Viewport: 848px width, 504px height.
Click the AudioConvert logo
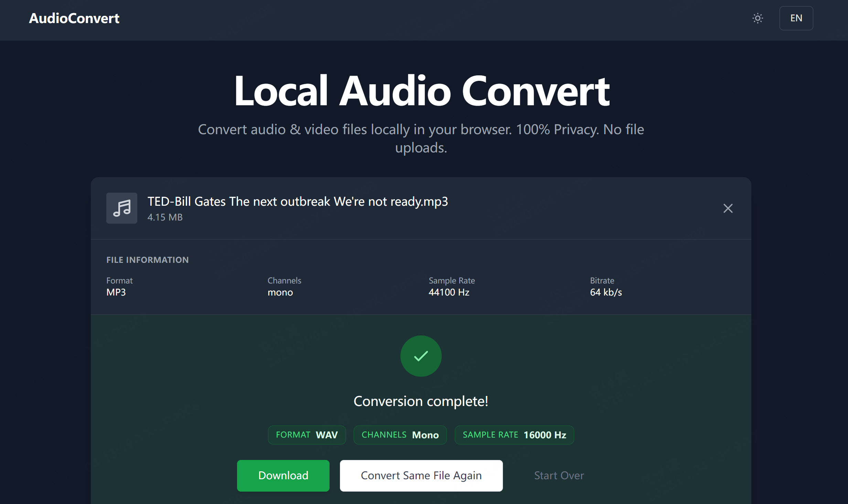click(74, 18)
